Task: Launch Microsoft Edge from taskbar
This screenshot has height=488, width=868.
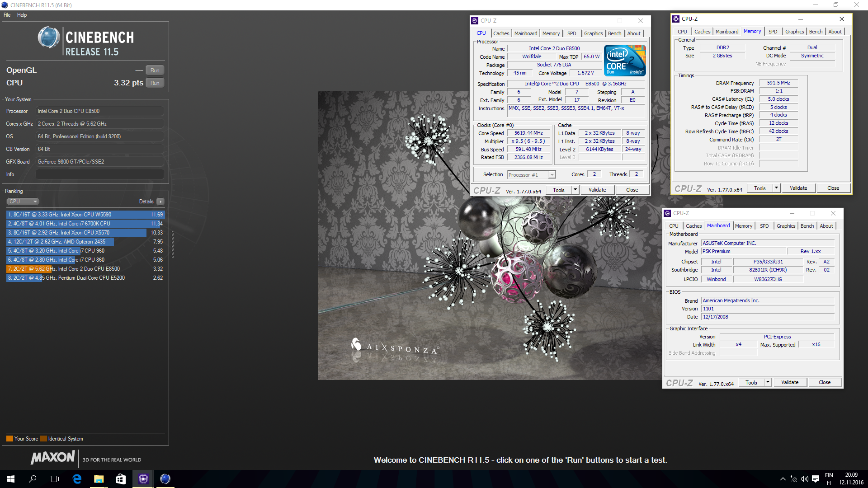Action: click(x=77, y=479)
